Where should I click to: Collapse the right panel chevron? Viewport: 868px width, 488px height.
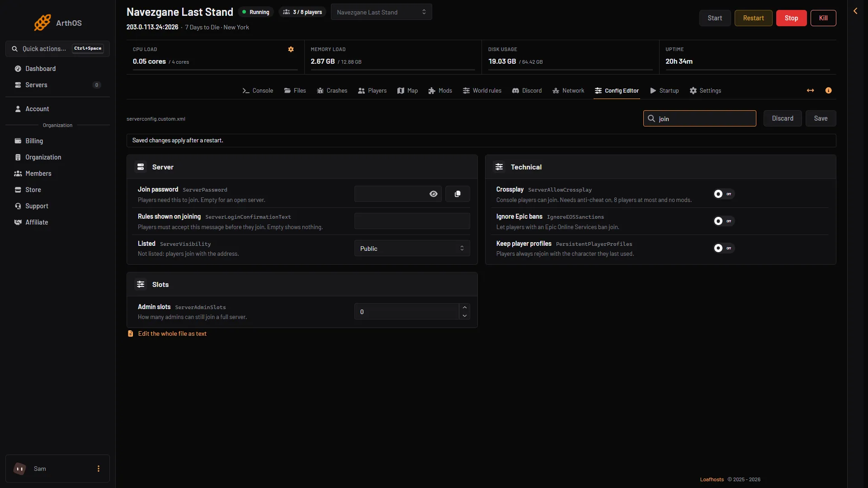[x=855, y=11]
